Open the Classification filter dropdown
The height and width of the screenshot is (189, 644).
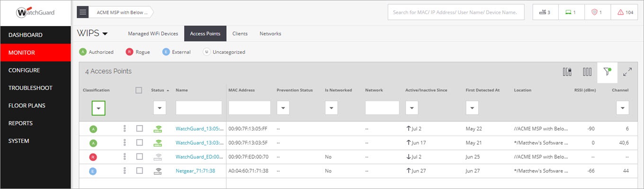pyautogui.click(x=98, y=108)
